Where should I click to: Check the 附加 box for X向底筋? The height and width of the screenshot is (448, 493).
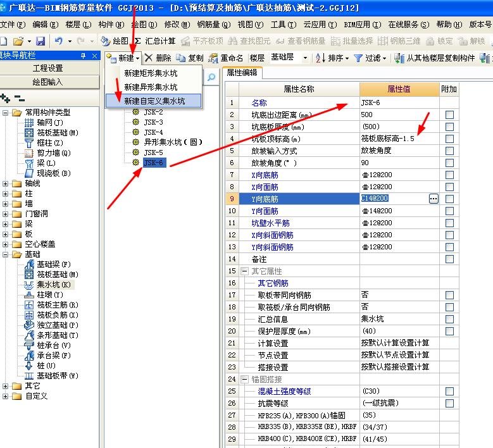449,175
